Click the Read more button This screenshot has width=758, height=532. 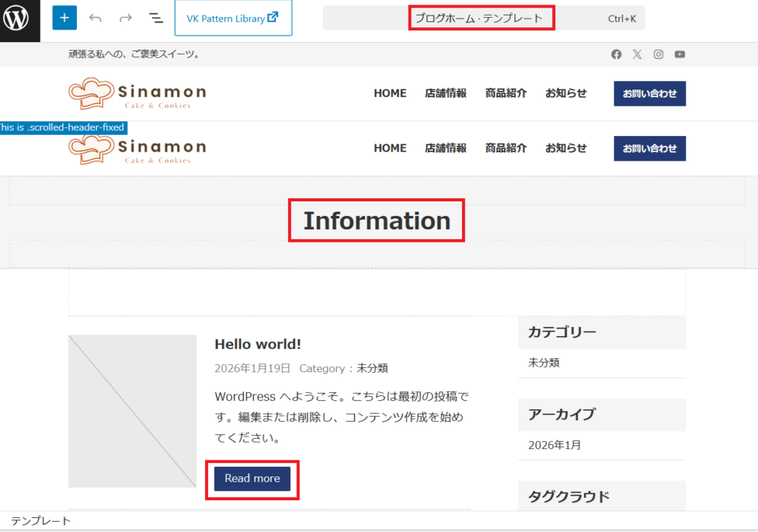[x=252, y=479]
